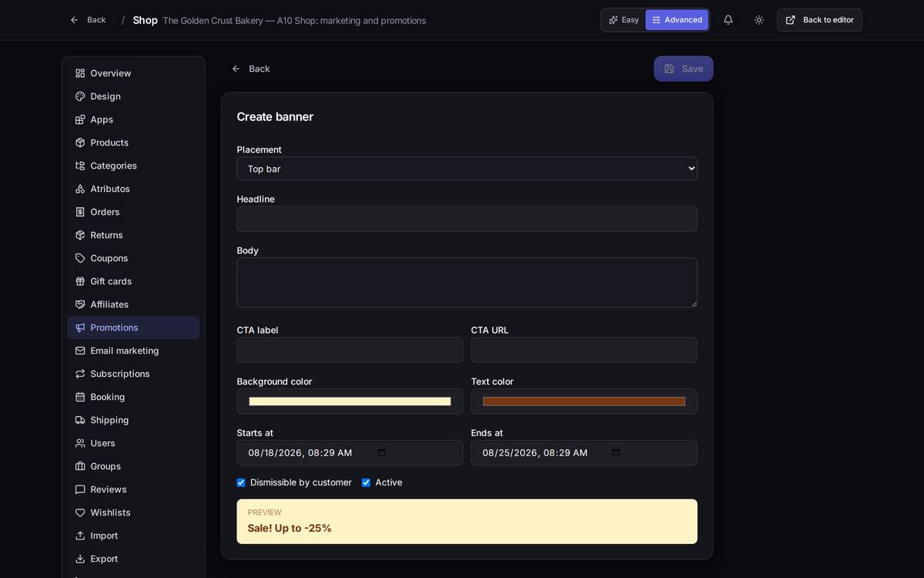Click the Orders receipt icon
The width and height of the screenshot is (924, 578).
tap(80, 212)
